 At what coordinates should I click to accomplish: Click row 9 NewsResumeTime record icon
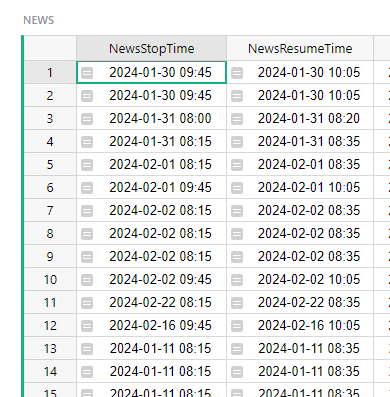pyautogui.click(x=237, y=257)
